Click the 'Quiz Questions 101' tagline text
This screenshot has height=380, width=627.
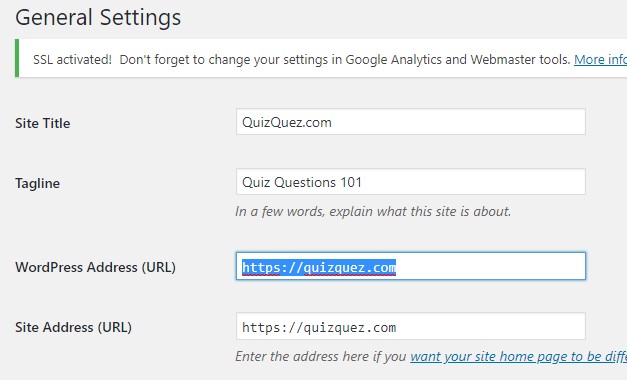(x=302, y=182)
